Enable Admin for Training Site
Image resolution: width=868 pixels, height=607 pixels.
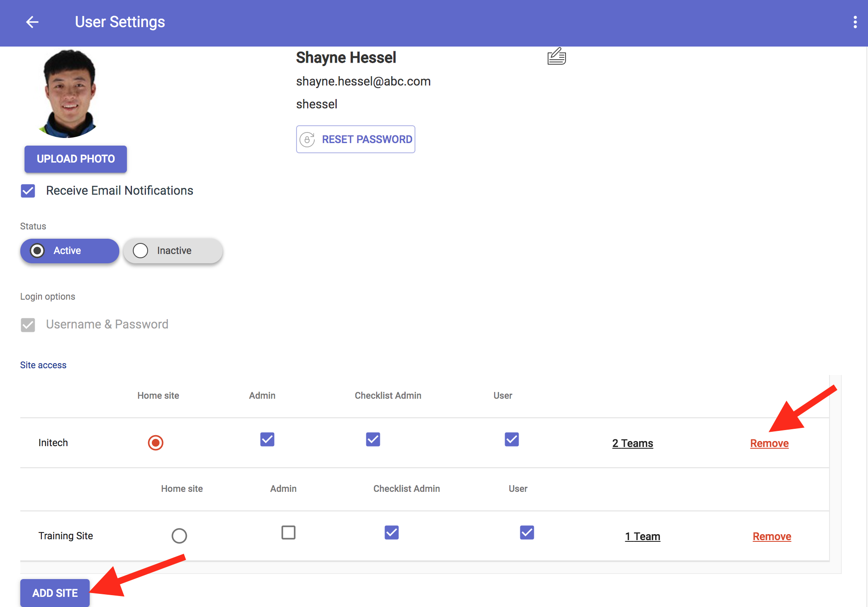coord(288,533)
